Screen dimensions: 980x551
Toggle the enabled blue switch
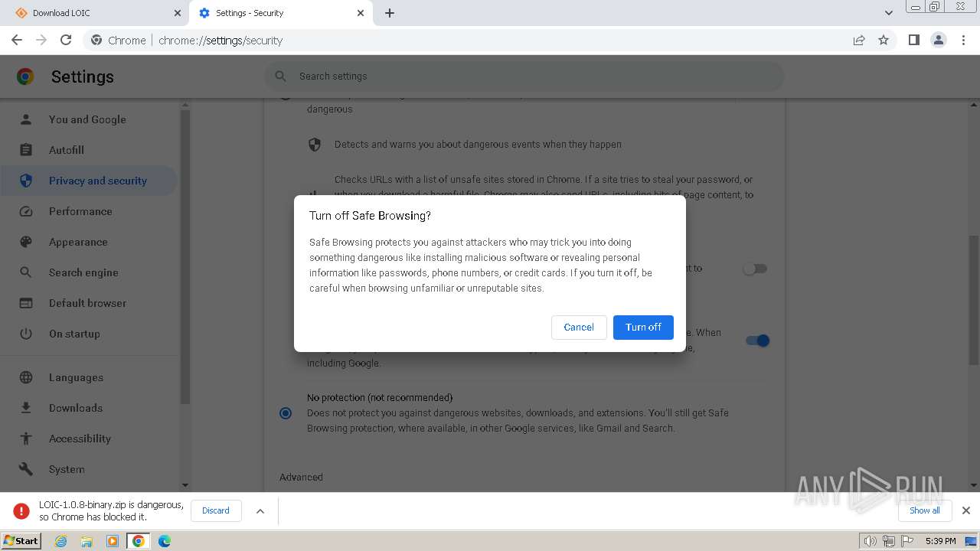click(x=757, y=341)
